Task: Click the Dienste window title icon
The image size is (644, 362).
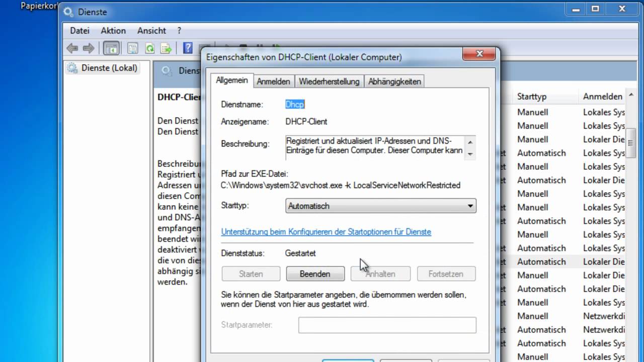Action: click(x=69, y=12)
